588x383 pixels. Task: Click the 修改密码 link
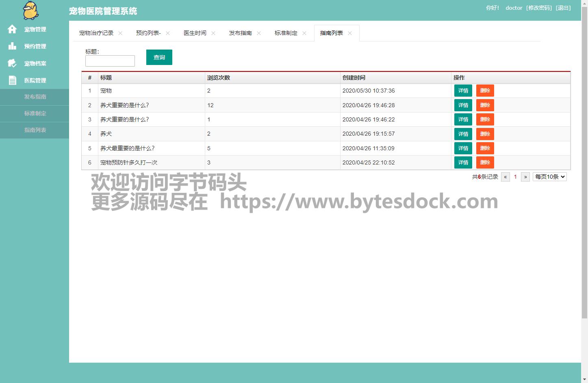click(x=539, y=8)
